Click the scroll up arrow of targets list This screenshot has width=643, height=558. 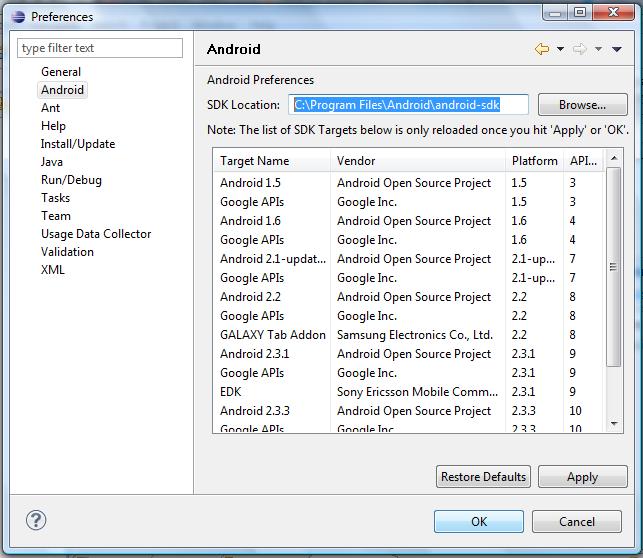pos(614,158)
